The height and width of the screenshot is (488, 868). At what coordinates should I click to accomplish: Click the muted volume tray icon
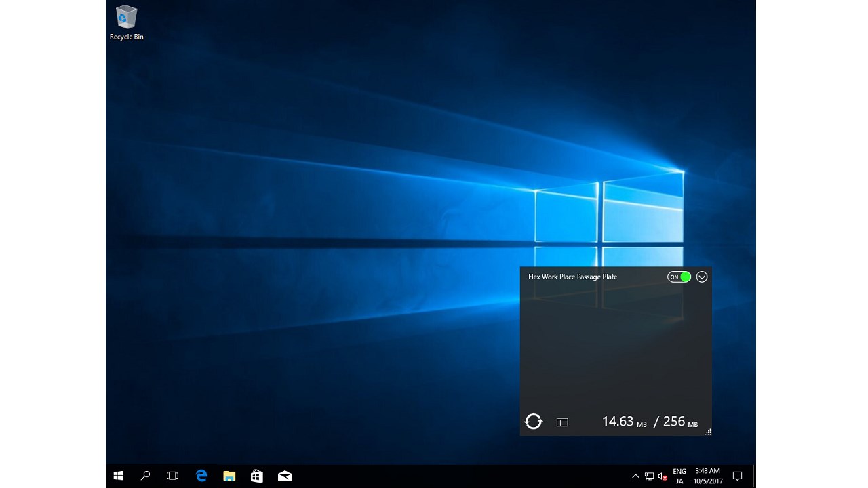pos(663,476)
